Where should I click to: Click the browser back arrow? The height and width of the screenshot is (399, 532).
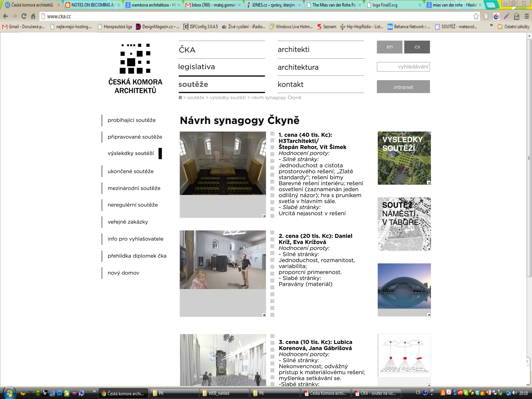pos(6,16)
